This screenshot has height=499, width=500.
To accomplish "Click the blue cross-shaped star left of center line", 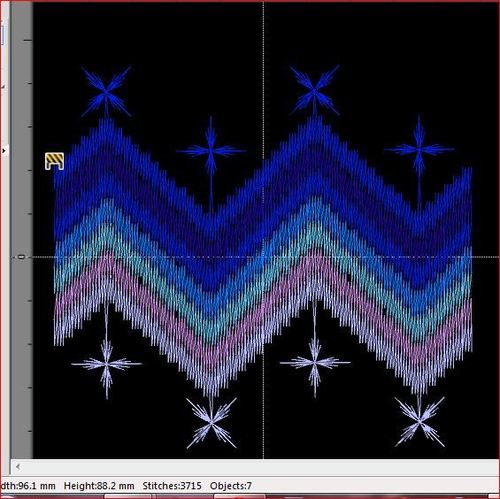I will 211,151.
